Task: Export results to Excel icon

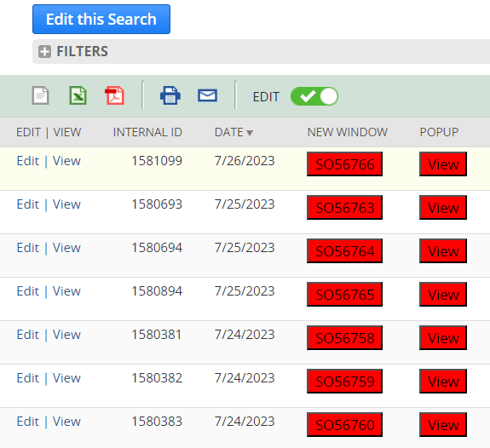Action: 78,95
